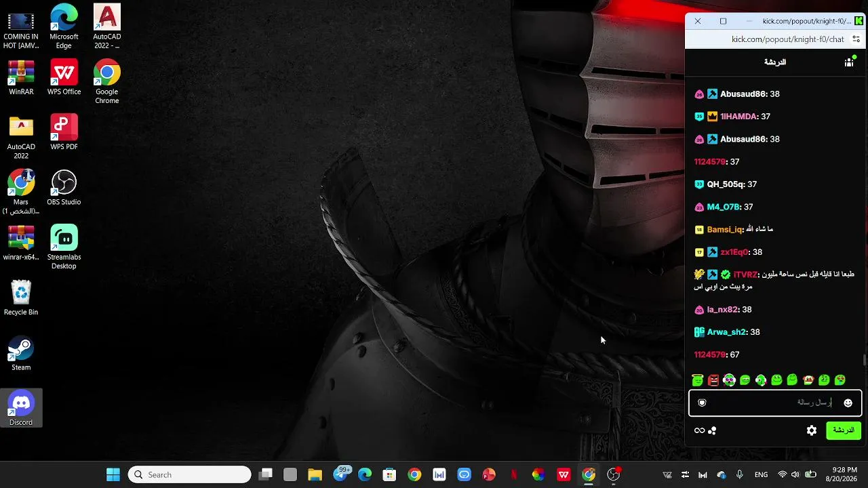Click the kick.com/popout/knight-f0/chat address bar
The image size is (868, 488).
click(788, 39)
